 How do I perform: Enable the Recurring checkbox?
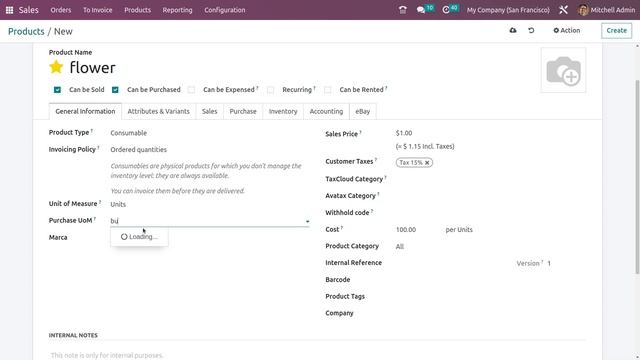tap(271, 90)
